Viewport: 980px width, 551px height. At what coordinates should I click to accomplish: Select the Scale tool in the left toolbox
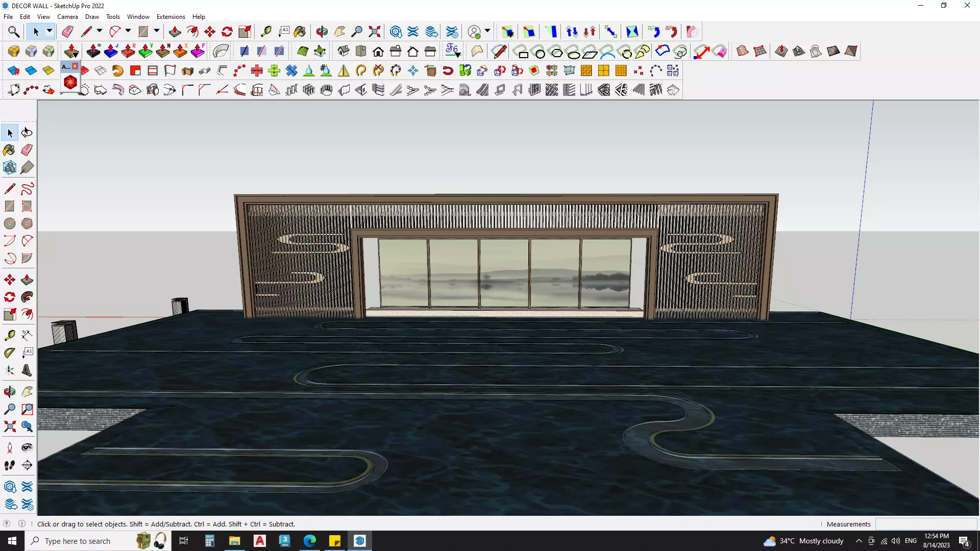coord(10,314)
